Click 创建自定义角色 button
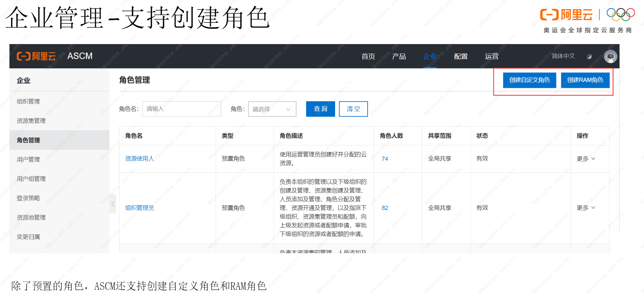The image size is (644, 297). tap(529, 80)
